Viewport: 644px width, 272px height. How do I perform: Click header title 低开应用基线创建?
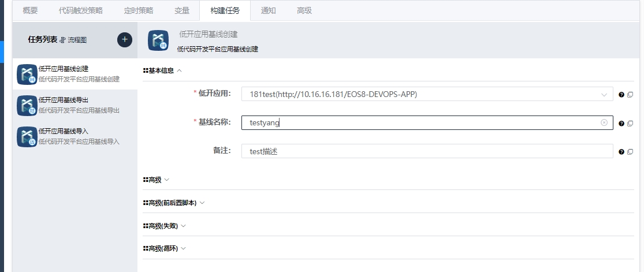pyautogui.click(x=209, y=35)
